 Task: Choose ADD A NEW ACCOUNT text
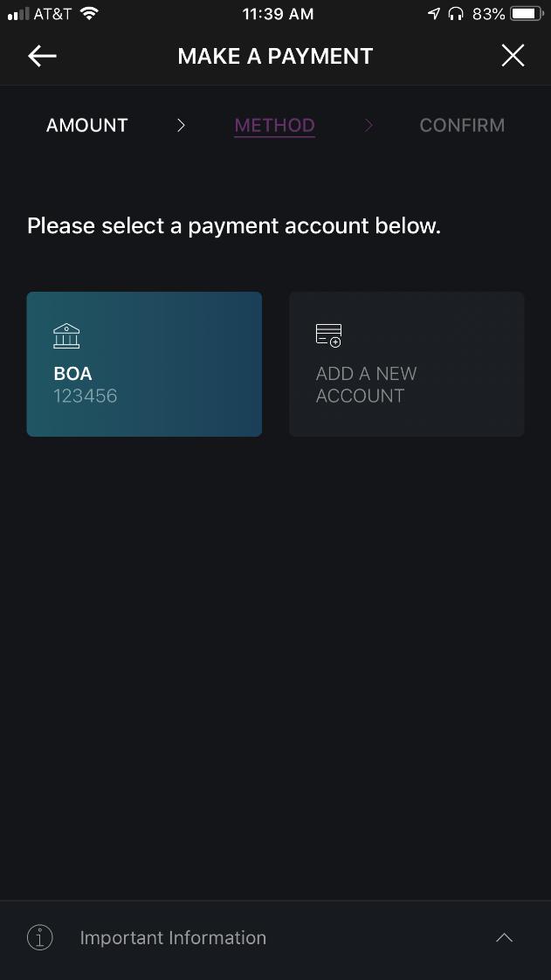point(366,385)
